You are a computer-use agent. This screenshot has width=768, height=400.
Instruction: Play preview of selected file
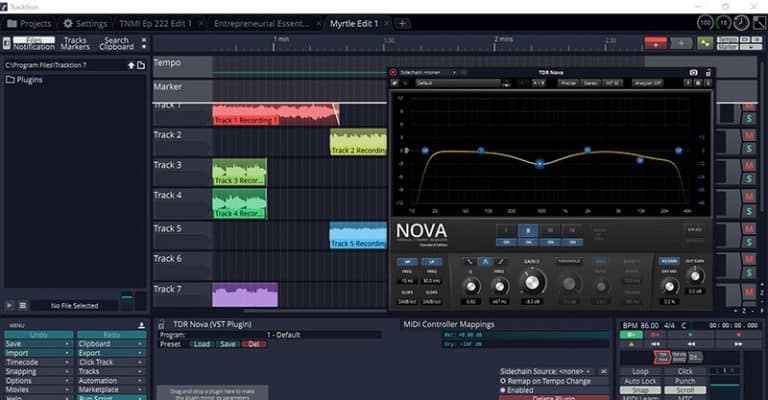coord(9,306)
